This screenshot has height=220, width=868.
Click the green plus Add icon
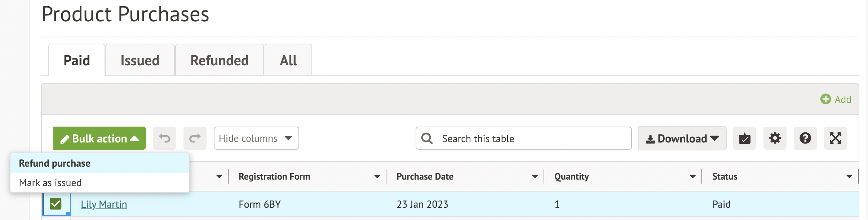tap(825, 99)
